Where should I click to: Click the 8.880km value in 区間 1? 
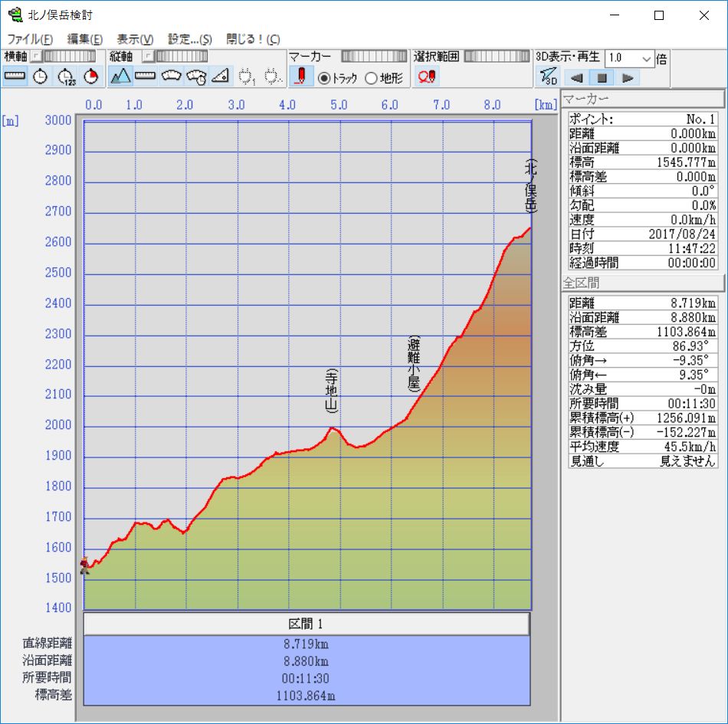click(x=306, y=661)
